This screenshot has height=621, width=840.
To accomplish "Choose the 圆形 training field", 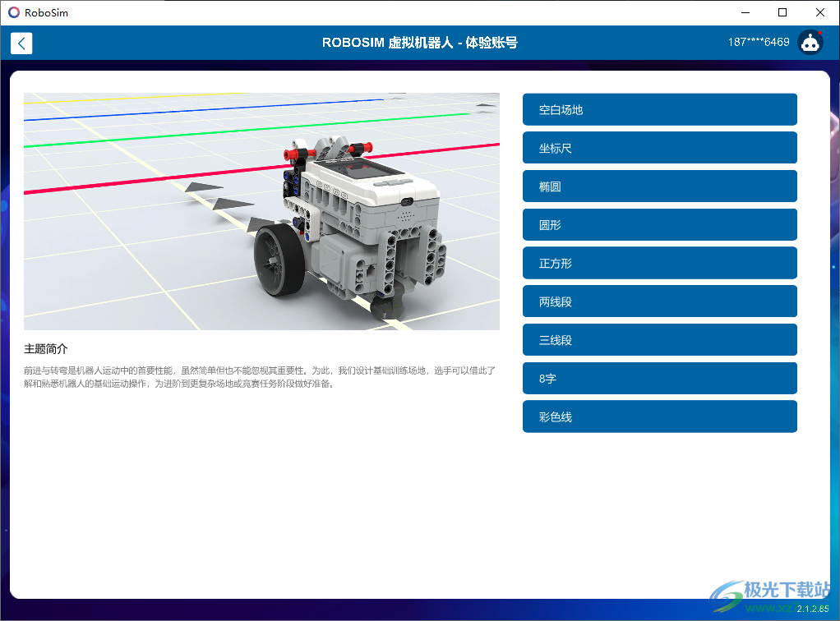I will (x=659, y=225).
